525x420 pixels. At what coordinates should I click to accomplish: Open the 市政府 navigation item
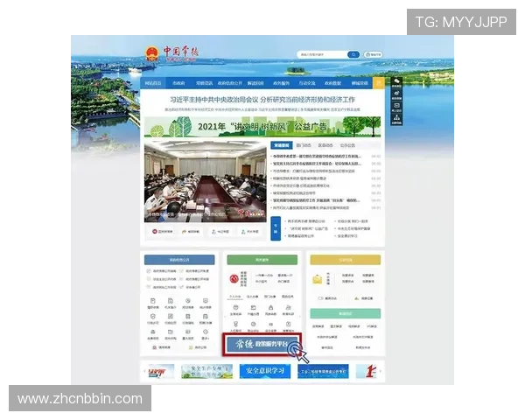tap(178, 83)
